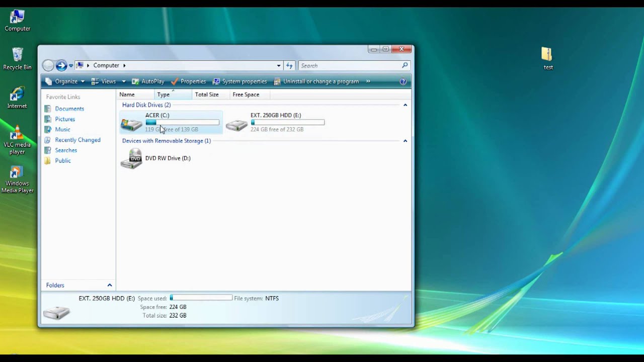Open Public in Favorite Links

tap(63, 161)
